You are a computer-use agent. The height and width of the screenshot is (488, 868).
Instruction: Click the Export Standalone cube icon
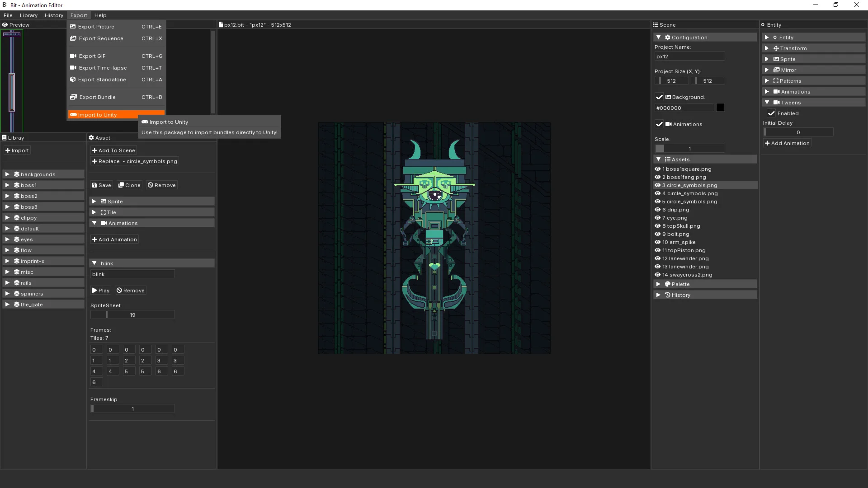tap(73, 80)
